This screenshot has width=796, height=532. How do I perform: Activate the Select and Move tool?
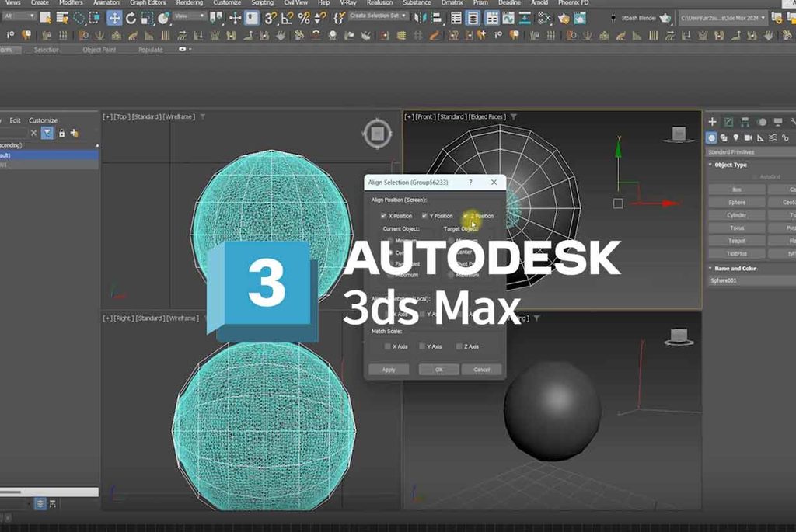114,19
